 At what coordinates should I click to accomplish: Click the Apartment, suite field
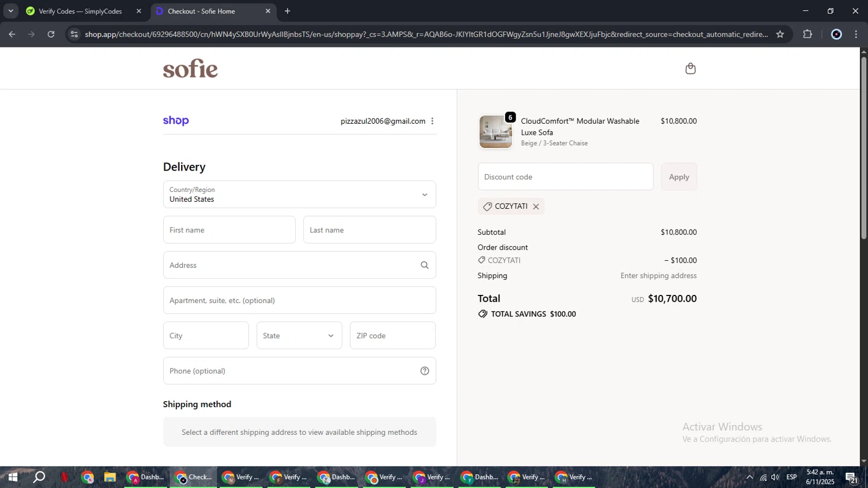(x=299, y=300)
